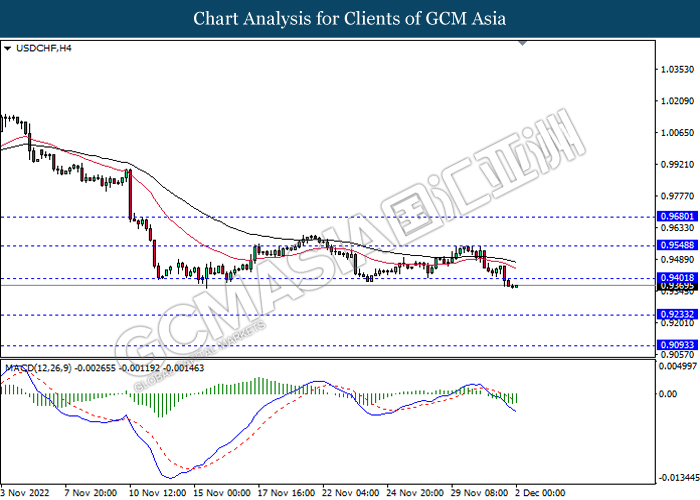This screenshot has height=500, width=700.
Task: Click the 0.92010 price axis value
Action: click(678, 323)
